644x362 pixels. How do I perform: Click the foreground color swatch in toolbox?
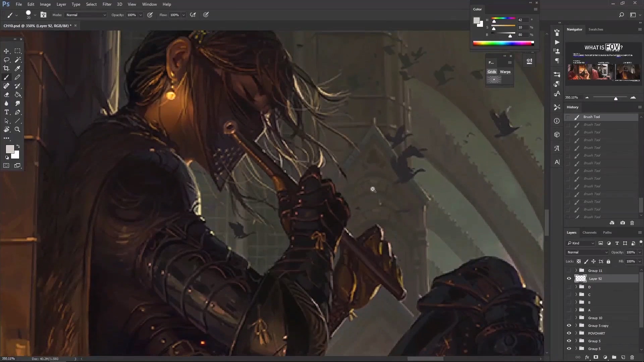pyautogui.click(x=10, y=149)
